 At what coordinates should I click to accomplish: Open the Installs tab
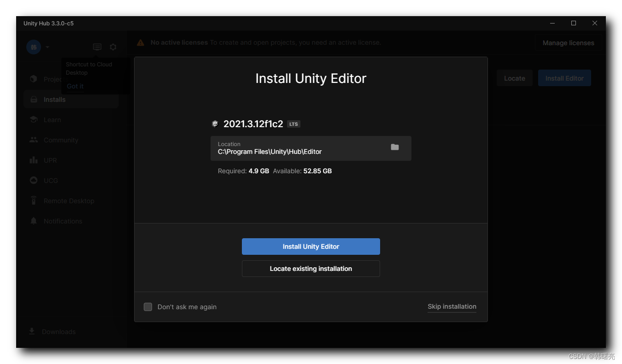(54, 99)
